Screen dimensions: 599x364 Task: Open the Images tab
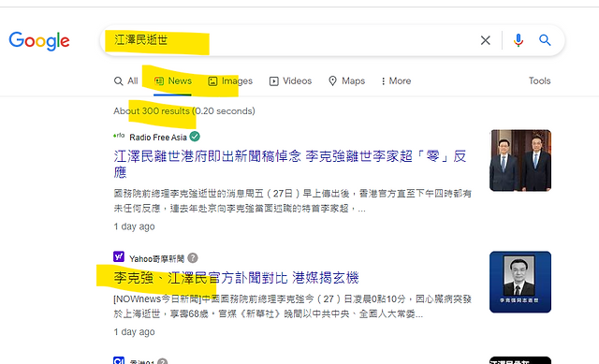(230, 81)
